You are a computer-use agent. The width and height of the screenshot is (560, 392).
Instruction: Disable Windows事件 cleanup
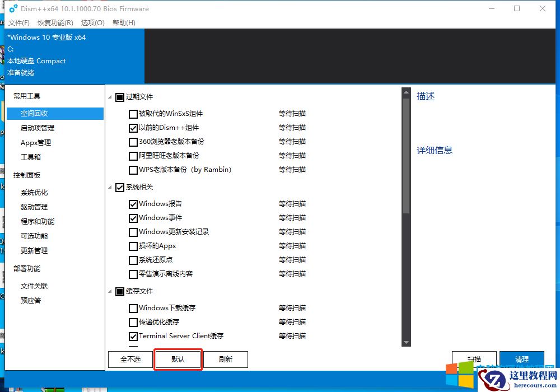[133, 218]
